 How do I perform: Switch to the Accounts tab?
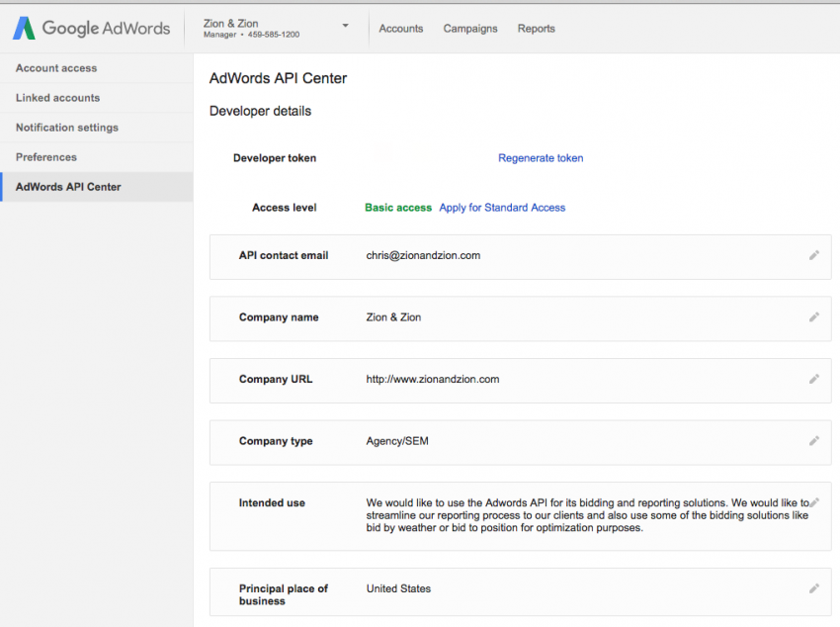(x=401, y=29)
